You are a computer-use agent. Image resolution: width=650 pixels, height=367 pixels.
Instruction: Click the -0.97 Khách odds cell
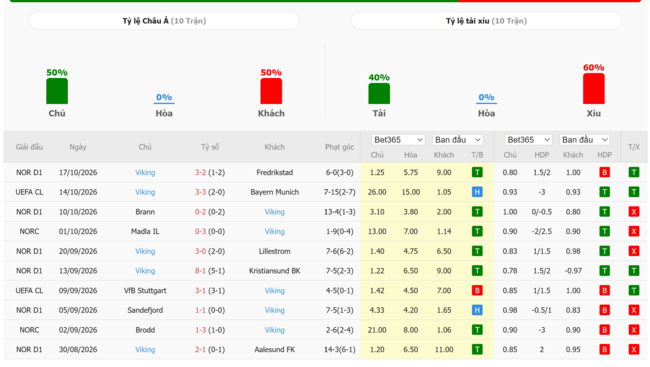573,271
